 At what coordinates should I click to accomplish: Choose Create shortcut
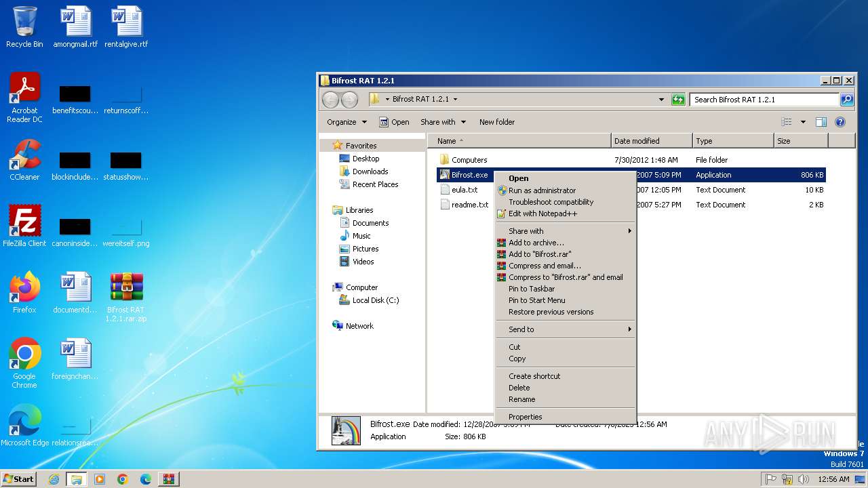pos(566,376)
